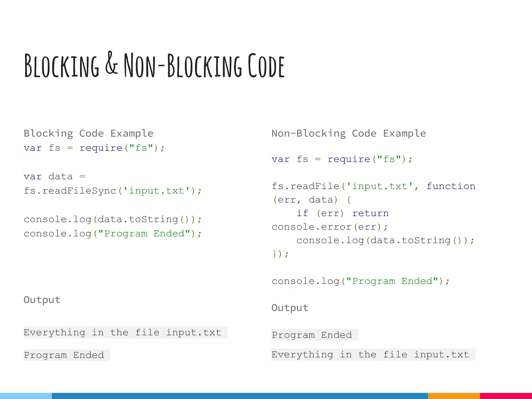Click 'console.log("Program Ended");' in the blocking example

pyautogui.click(x=112, y=234)
